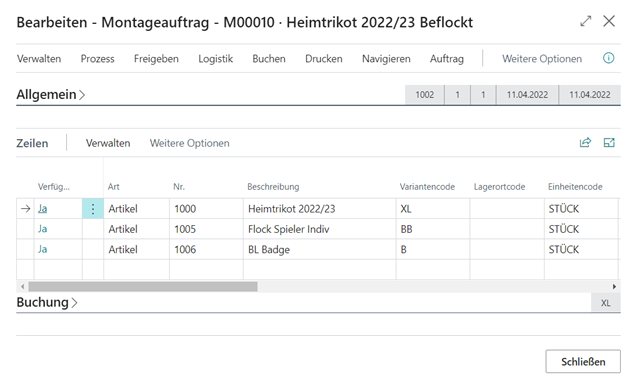Click the right arrow of horizontal scrollbar
Image resolution: width=637 pixels, height=387 pixels.
(x=614, y=287)
